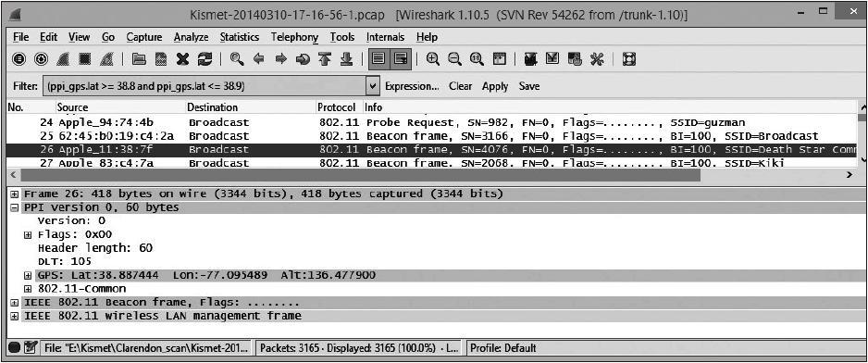
Task: Sort by the No. column header
Action: [x=31, y=107]
